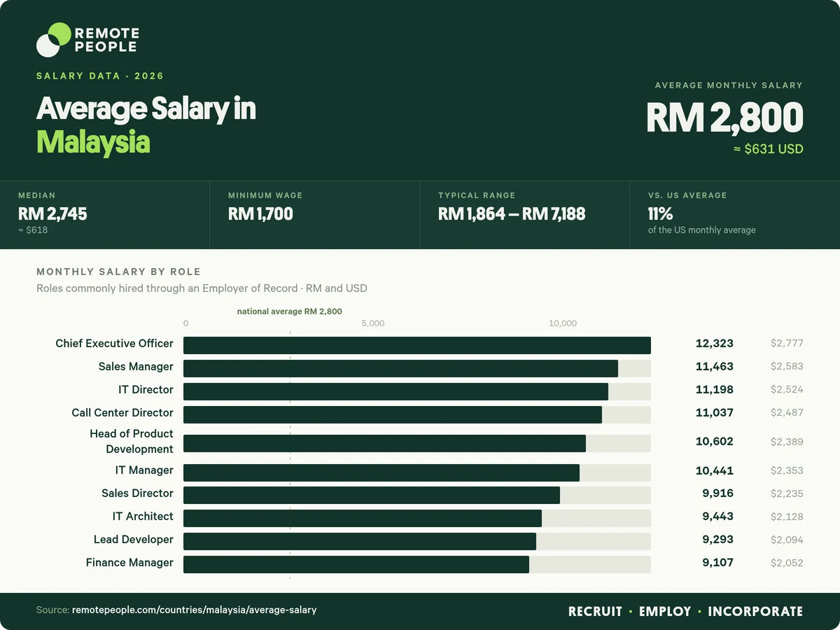Image resolution: width=840 pixels, height=630 pixels.
Task: Click the Sales Director role label
Action: point(137,493)
